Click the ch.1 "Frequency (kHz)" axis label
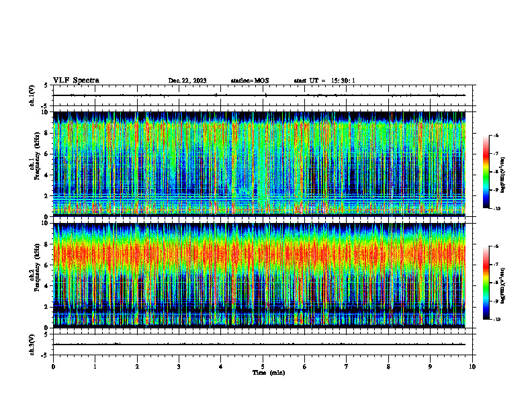 37,156
